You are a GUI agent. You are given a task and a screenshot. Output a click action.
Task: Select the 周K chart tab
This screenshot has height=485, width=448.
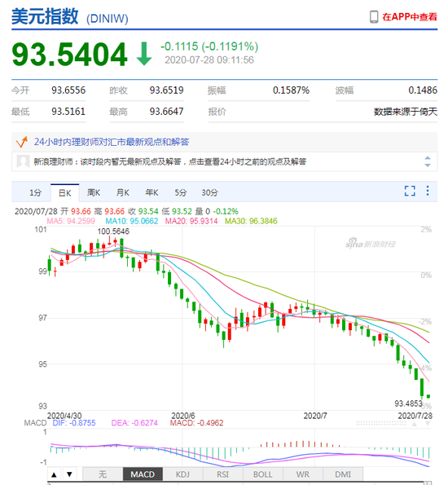(x=94, y=192)
